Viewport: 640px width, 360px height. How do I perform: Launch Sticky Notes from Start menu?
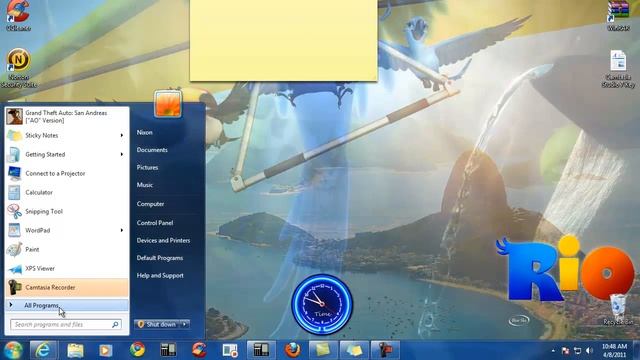point(67,135)
